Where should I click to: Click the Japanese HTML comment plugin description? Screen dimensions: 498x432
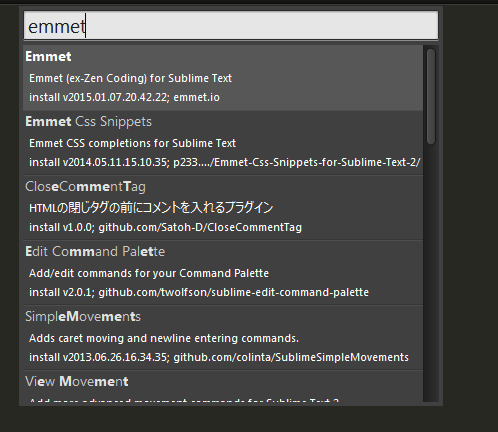pos(151,208)
